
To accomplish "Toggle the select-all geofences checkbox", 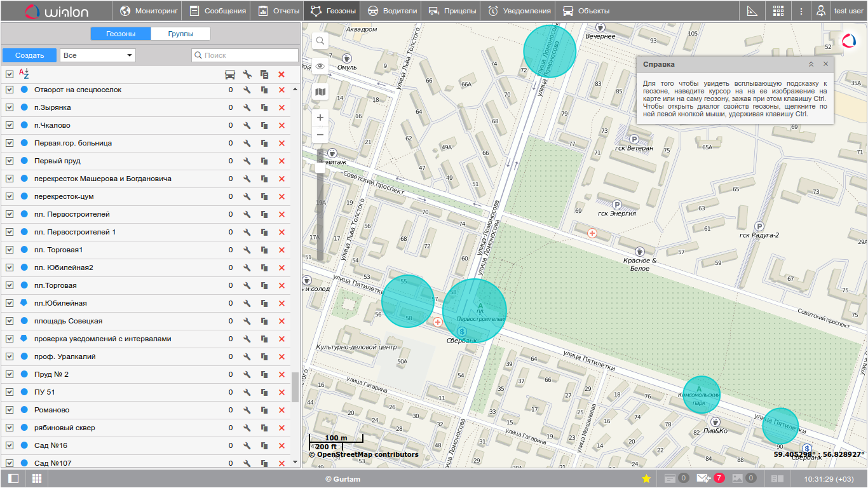I will coord(10,74).
